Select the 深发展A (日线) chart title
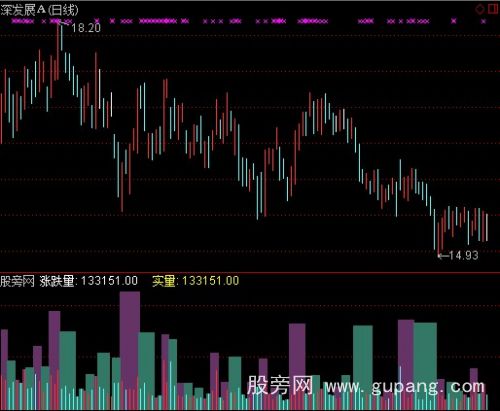 (x=39, y=10)
